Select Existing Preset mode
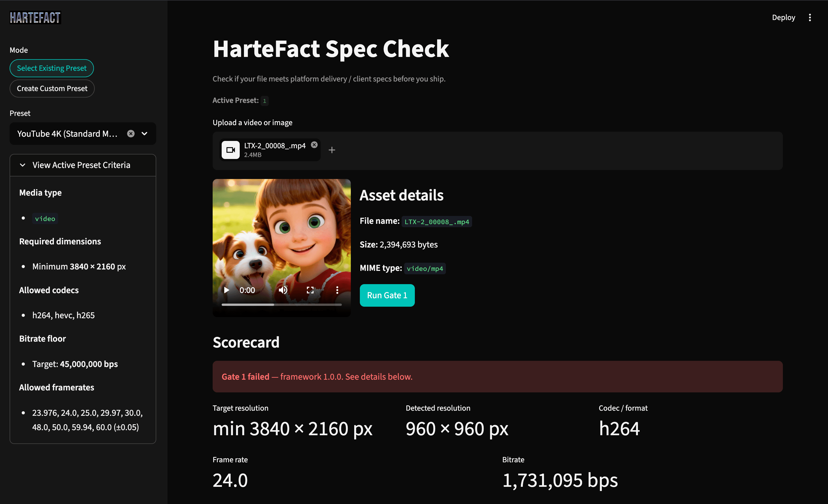Screen dimensions: 828x504 pyautogui.click(x=51, y=68)
